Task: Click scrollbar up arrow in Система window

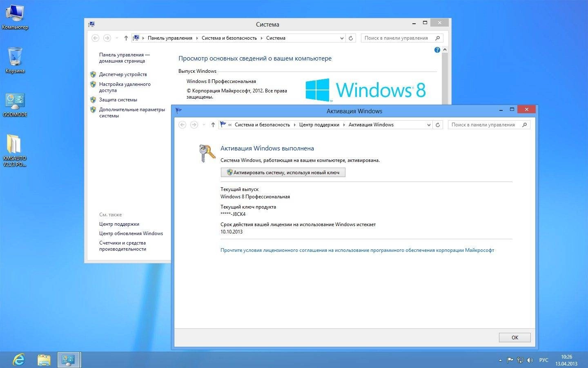Action: coord(445,49)
